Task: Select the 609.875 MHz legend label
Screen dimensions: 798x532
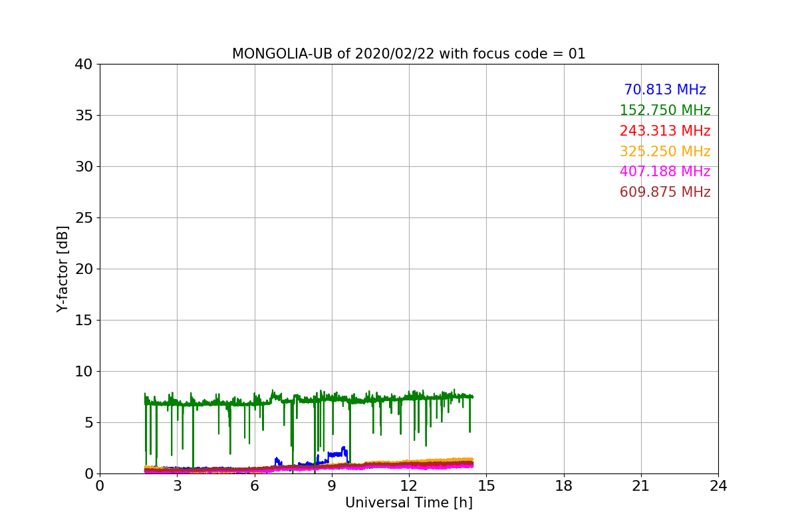Action: pos(665,192)
